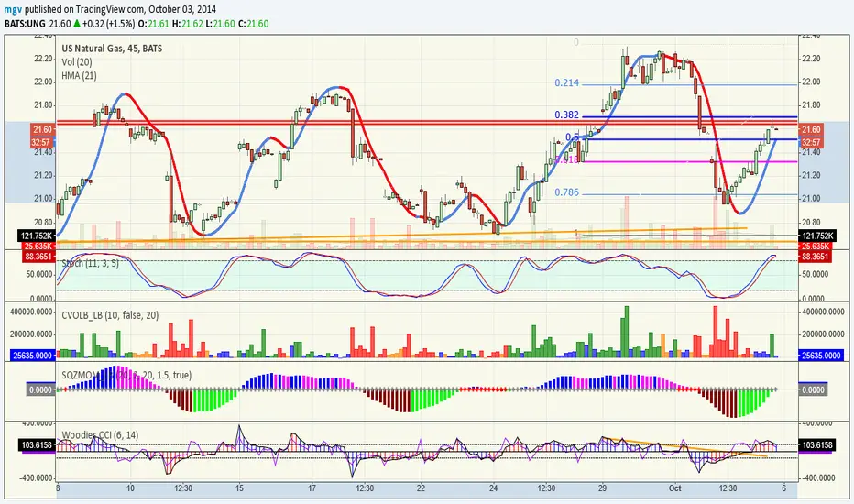Click the 12:30 label right of Oct
Viewport: 854px width, 504px height.
728,488
